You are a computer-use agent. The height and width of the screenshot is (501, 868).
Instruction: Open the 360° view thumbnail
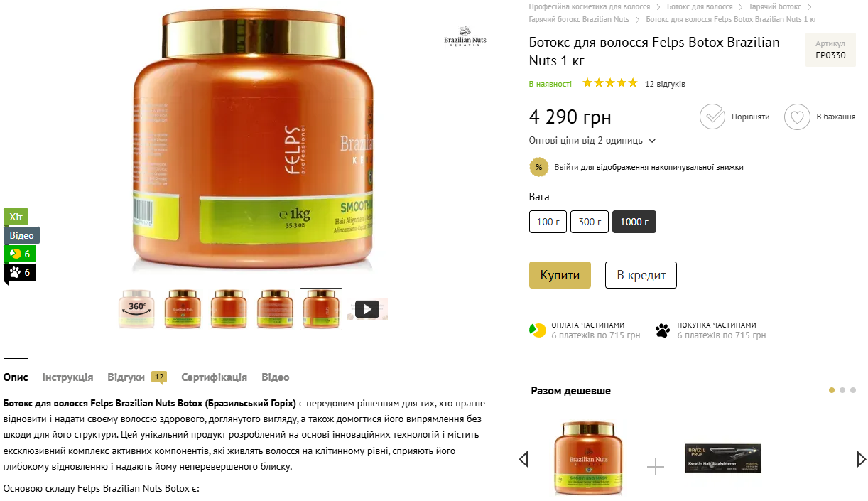coord(136,309)
